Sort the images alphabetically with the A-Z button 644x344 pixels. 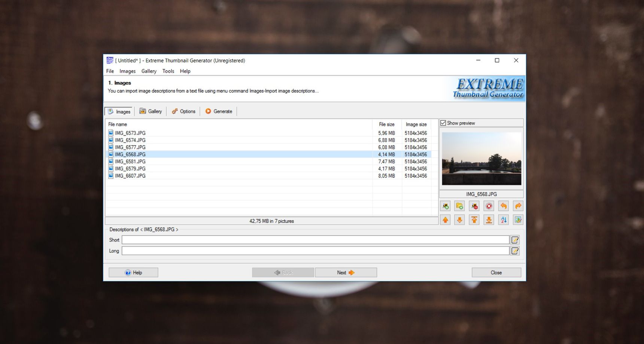click(x=504, y=220)
